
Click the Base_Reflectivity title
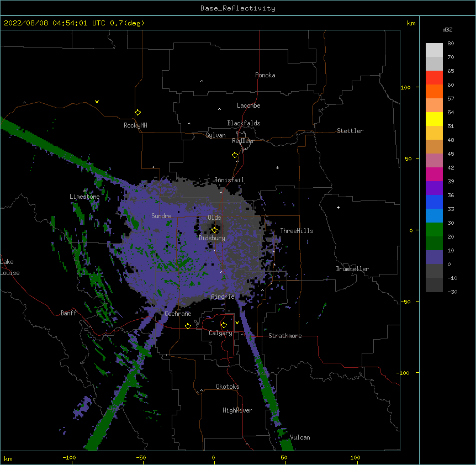click(238, 8)
